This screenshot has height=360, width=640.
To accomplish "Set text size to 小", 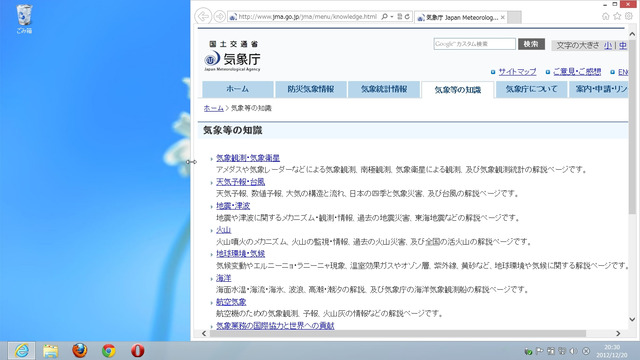I will click(x=608, y=45).
